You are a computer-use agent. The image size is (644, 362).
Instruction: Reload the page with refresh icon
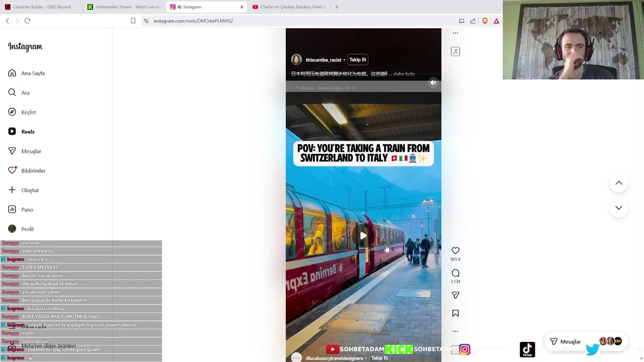(27, 21)
